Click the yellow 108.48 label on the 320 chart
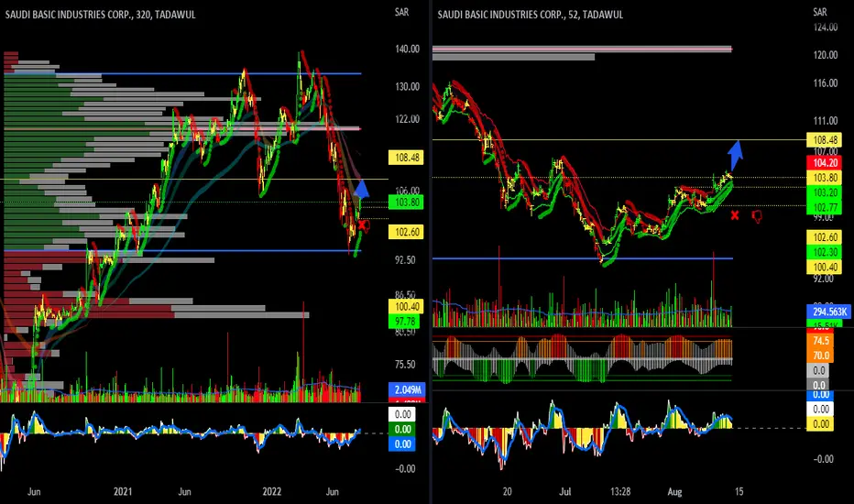This screenshot has height=504, width=854. [x=407, y=158]
